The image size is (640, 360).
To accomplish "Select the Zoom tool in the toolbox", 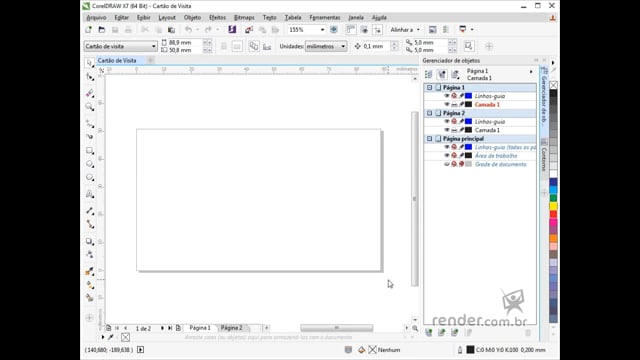I will 90,107.
